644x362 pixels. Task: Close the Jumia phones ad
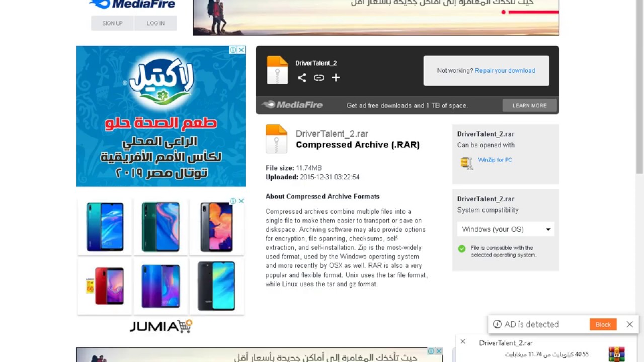click(x=241, y=201)
